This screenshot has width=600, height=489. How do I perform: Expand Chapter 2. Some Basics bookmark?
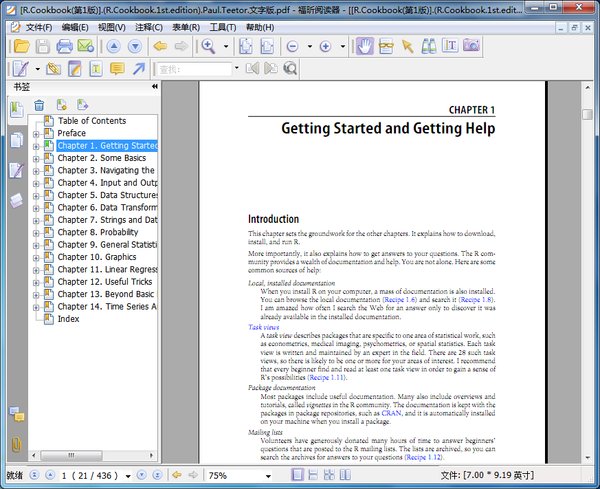pos(36,159)
